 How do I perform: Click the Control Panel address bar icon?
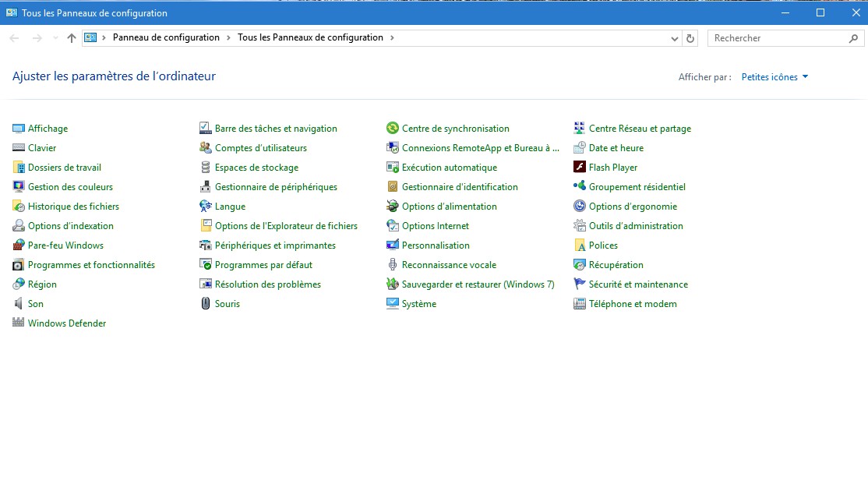[x=90, y=37]
